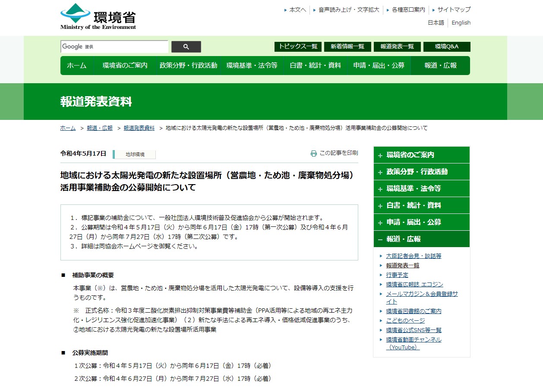Expand the 政策分野・行政活動 sidebar section
This screenshot has height=392, width=543.
[421, 172]
